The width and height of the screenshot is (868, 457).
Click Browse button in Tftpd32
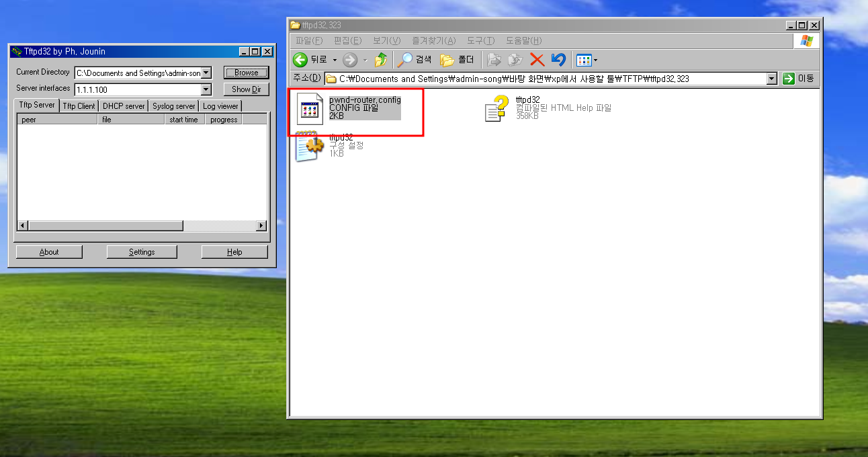coord(247,73)
